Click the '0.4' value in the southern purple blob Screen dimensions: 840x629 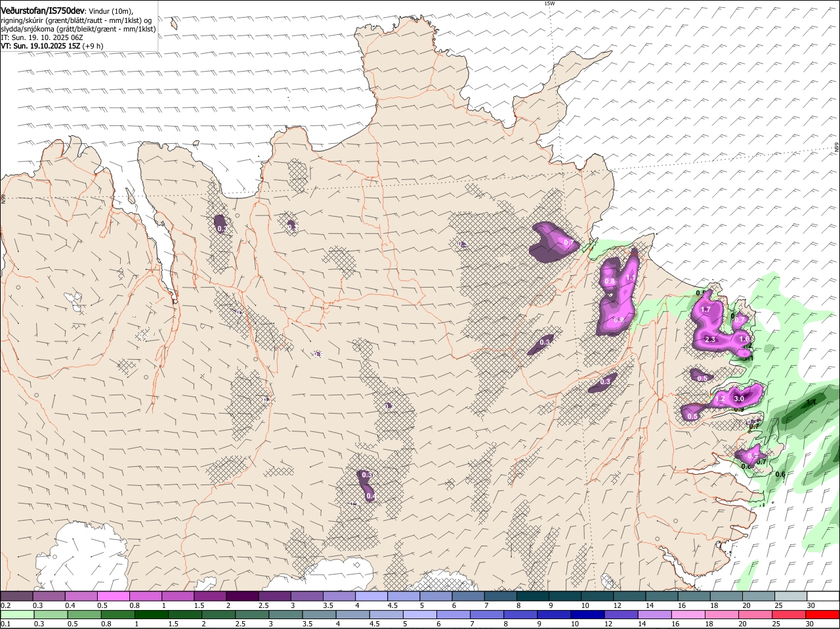pyautogui.click(x=370, y=496)
